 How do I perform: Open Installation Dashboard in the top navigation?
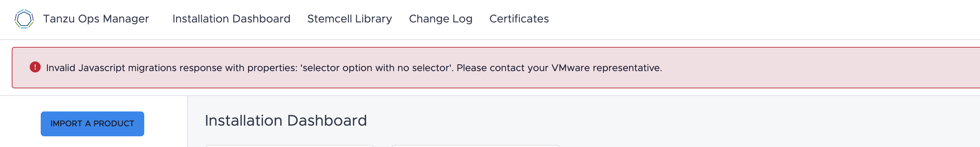231,19
